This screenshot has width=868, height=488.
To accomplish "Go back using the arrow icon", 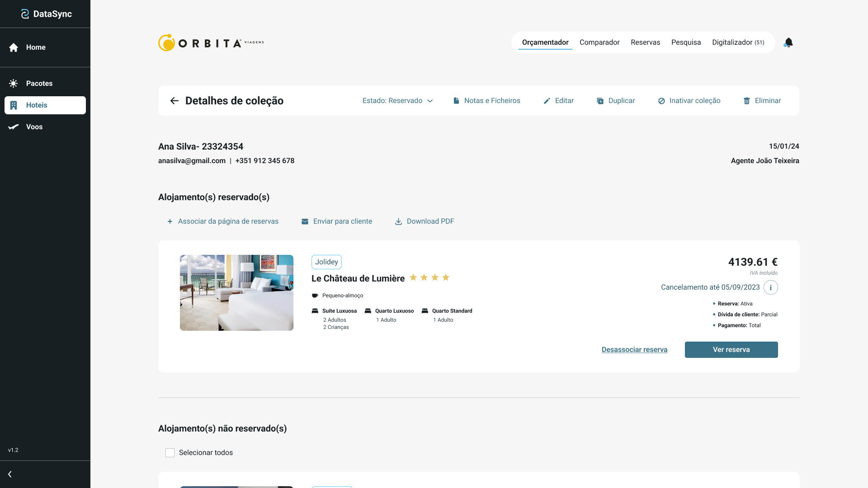I will [174, 101].
